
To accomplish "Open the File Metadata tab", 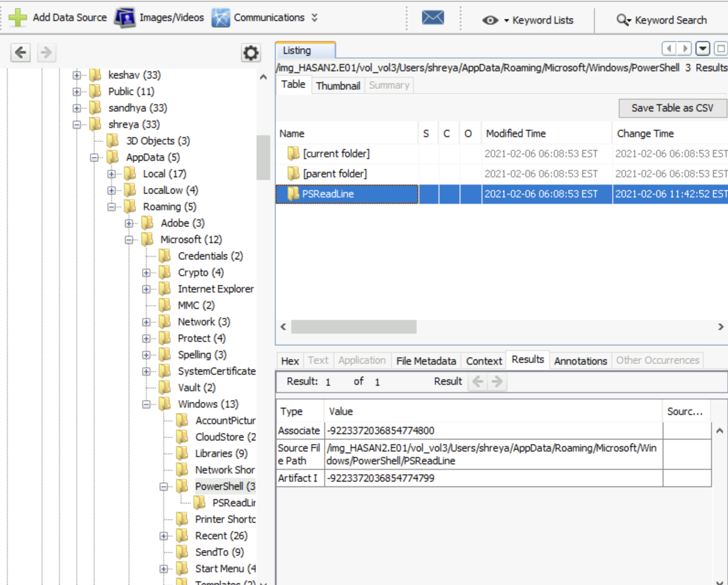I will pos(426,361).
